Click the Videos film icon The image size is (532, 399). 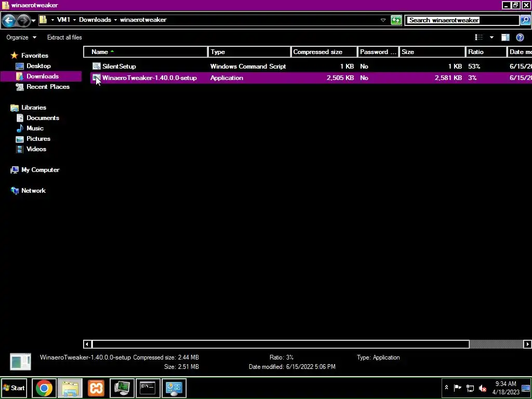pyautogui.click(x=20, y=149)
